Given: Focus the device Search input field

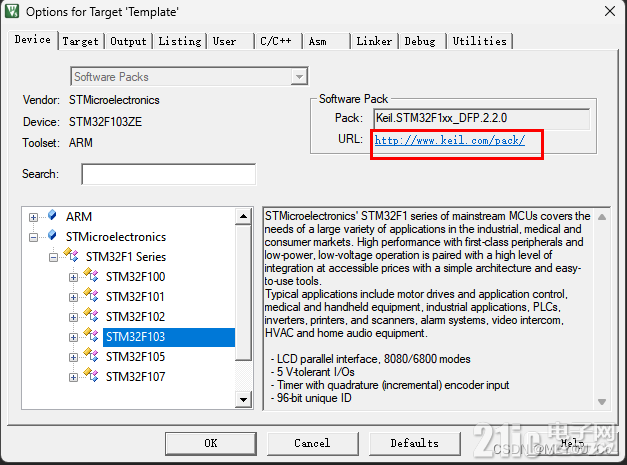Looking at the screenshot, I should pos(169,174).
